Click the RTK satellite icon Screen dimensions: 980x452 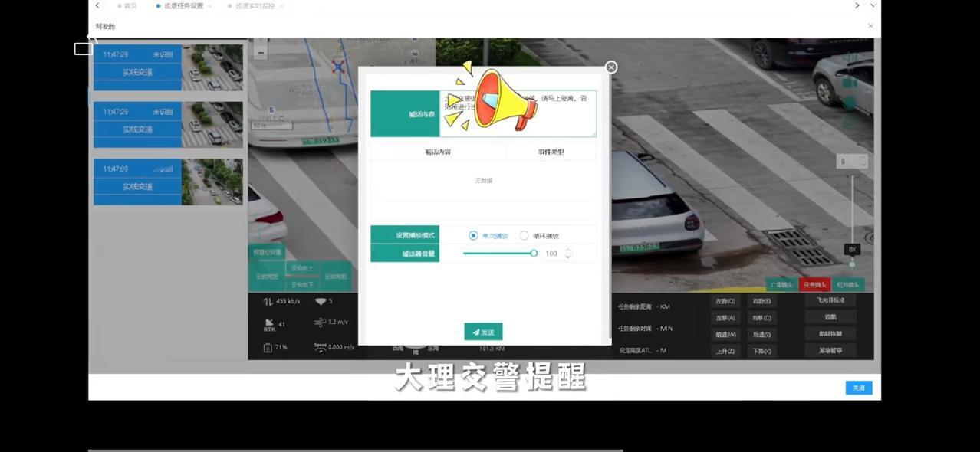click(x=268, y=325)
